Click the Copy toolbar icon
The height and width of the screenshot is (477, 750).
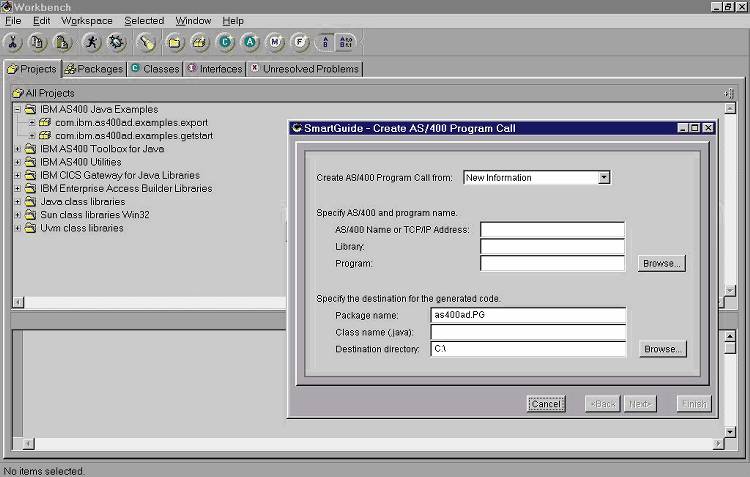point(37,43)
